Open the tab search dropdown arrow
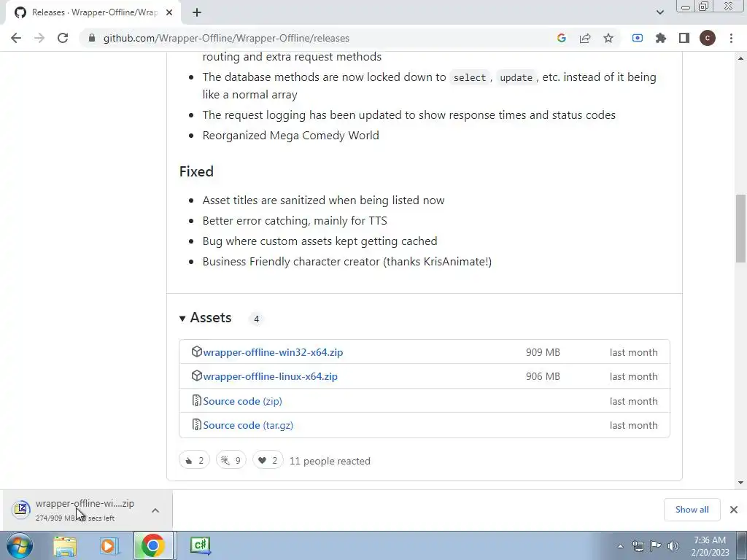The height and width of the screenshot is (560, 747). [659, 12]
